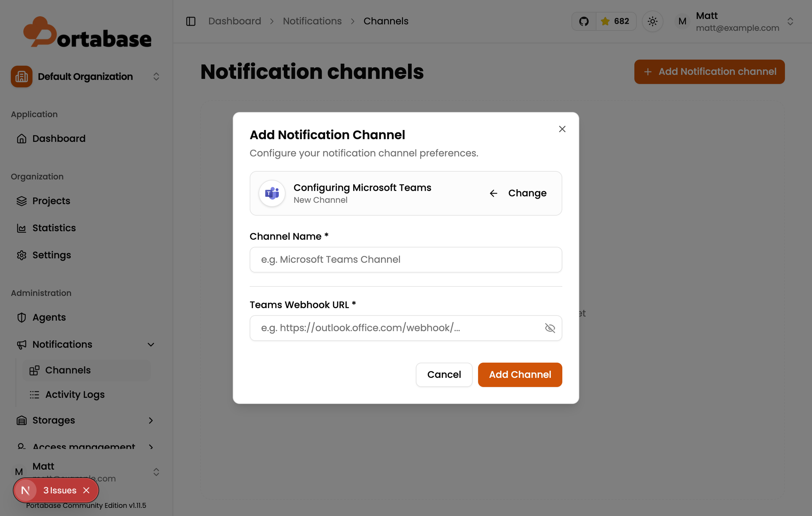The height and width of the screenshot is (516, 812).
Task: Open the Statistics sidebar item
Action: coord(54,228)
